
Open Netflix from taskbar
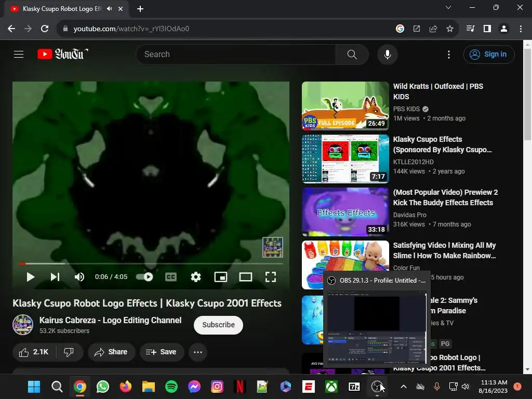(240, 387)
